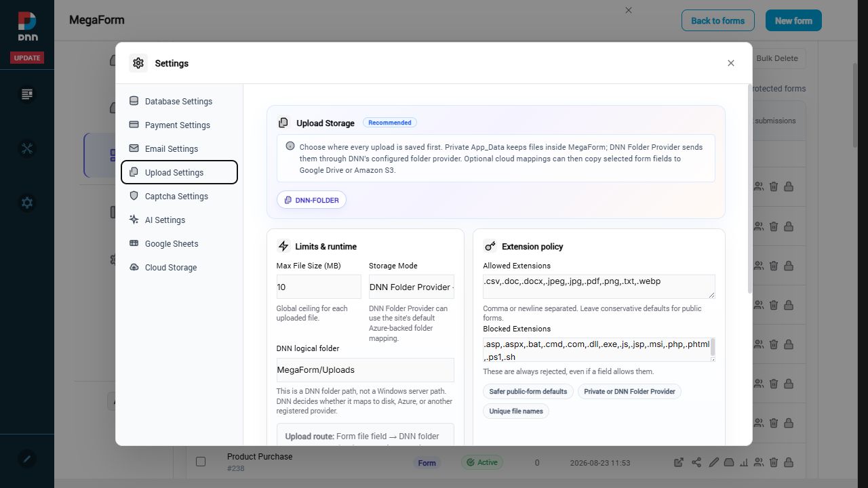Click the MegaForm page title

97,20
